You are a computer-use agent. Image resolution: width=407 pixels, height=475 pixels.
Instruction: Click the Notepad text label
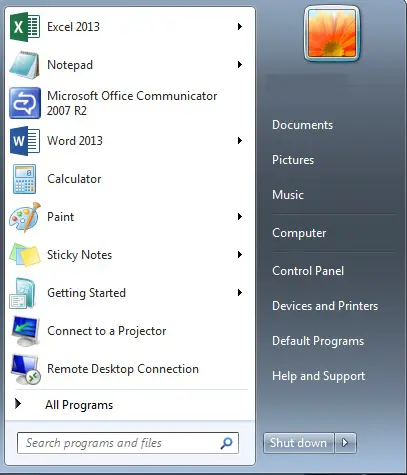[x=70, y=65]
